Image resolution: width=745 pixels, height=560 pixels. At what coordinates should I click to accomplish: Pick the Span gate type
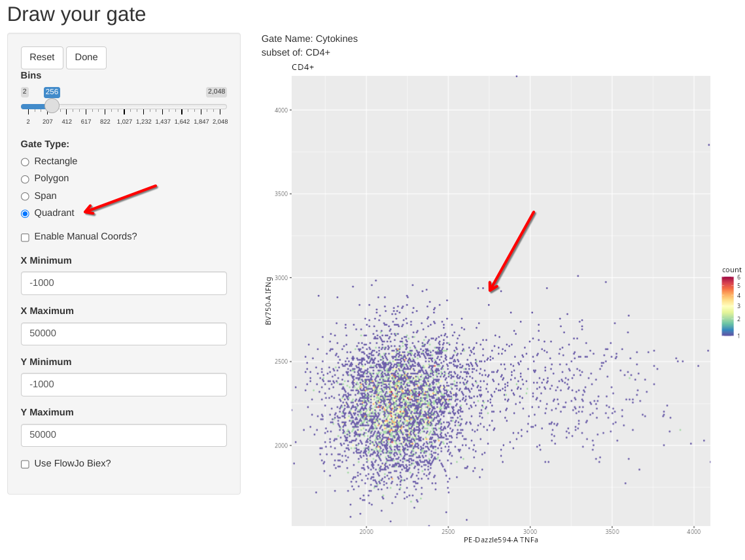[x=26, y=196]
